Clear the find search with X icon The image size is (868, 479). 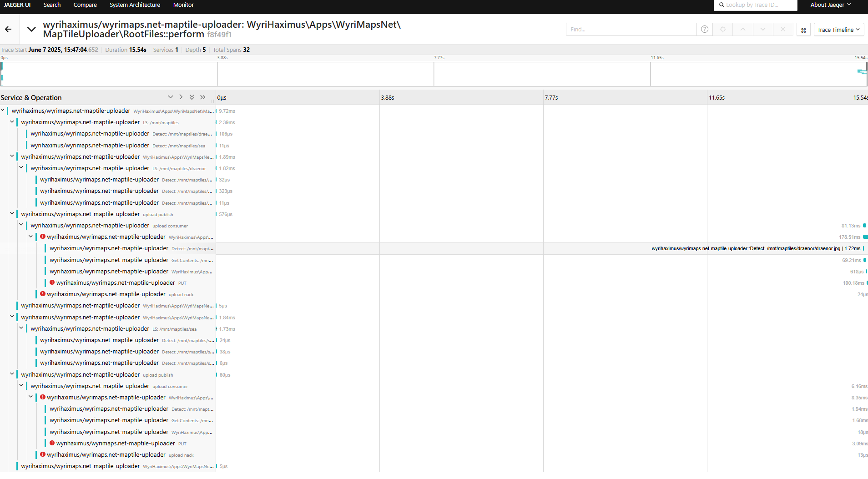783,30
